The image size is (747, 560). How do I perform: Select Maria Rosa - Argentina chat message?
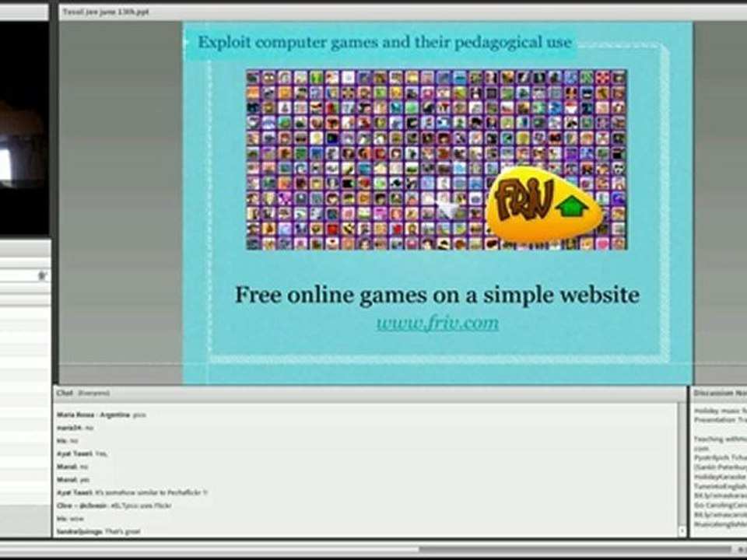coord(101,415)
